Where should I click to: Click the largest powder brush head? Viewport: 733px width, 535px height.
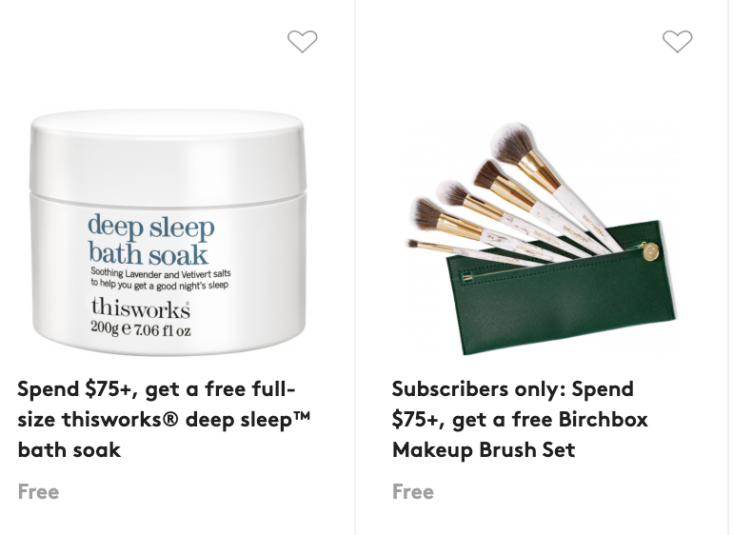(511, 143)
